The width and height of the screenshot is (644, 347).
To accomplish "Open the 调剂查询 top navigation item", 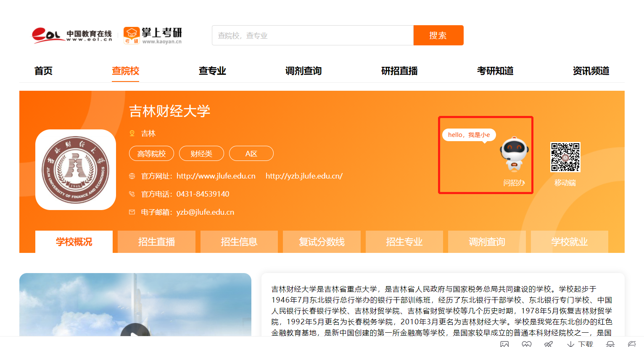I will pos(304,71).
